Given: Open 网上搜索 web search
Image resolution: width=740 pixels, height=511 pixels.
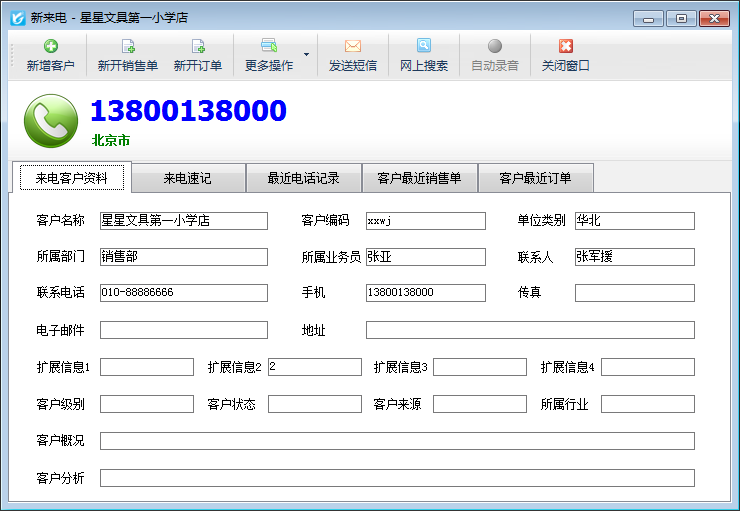Looking at the screenshot, I should [424, 46].
